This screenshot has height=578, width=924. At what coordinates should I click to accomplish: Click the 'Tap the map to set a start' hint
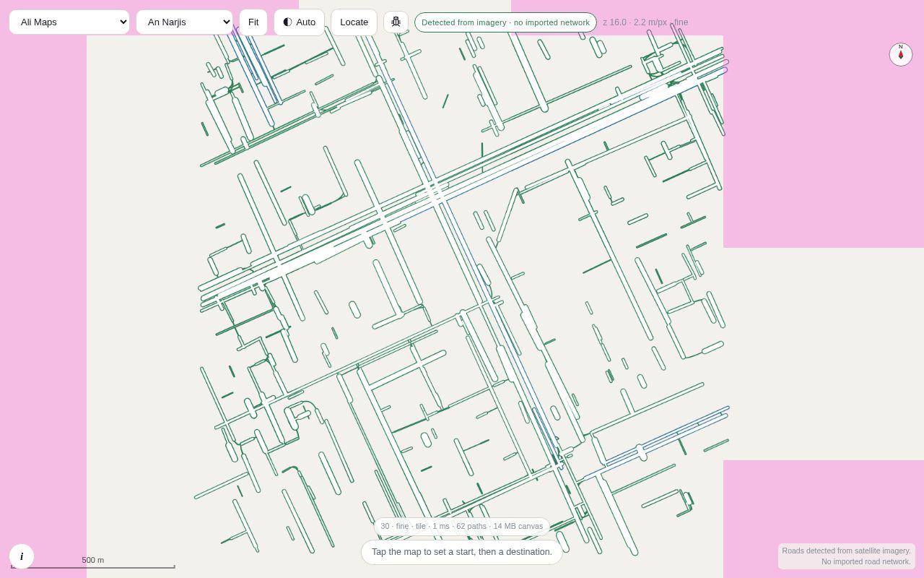point(462,552)
